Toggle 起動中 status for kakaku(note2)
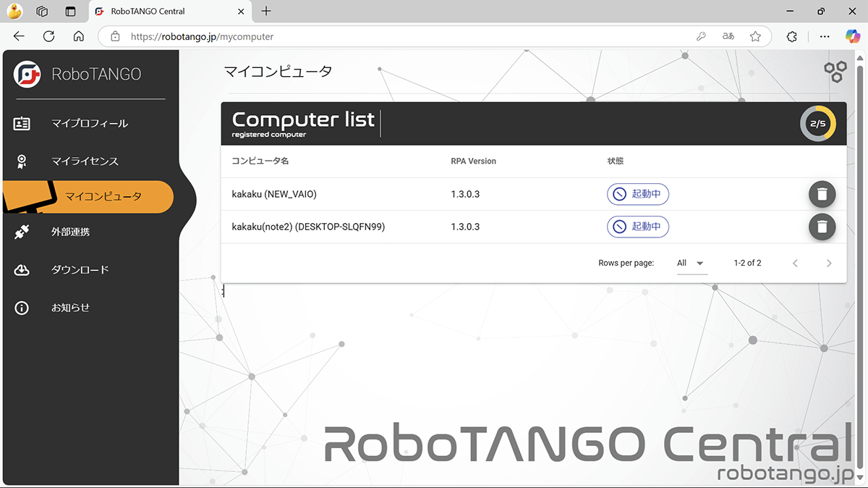 click(638, 227)
